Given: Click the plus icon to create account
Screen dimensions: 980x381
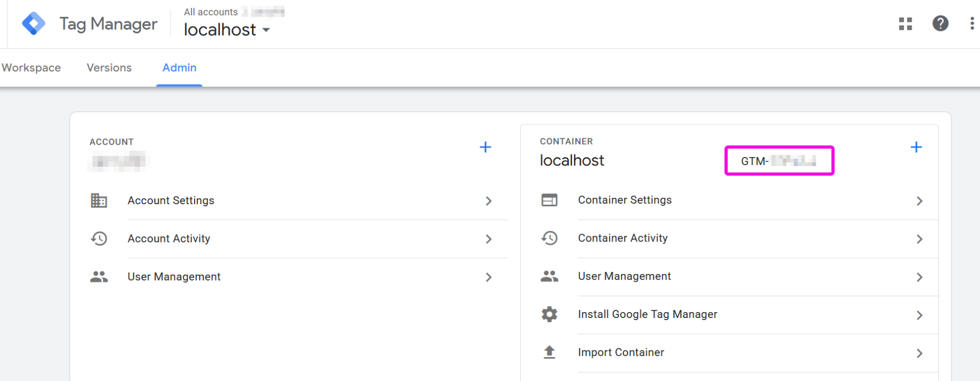Looking at the screenshot, I should (x=485, y=147).
